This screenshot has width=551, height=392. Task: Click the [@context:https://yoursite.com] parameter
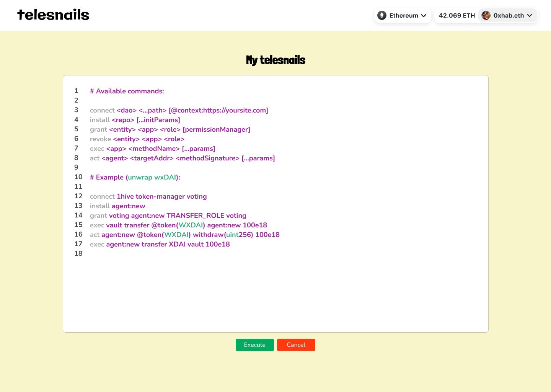[218, 110]
